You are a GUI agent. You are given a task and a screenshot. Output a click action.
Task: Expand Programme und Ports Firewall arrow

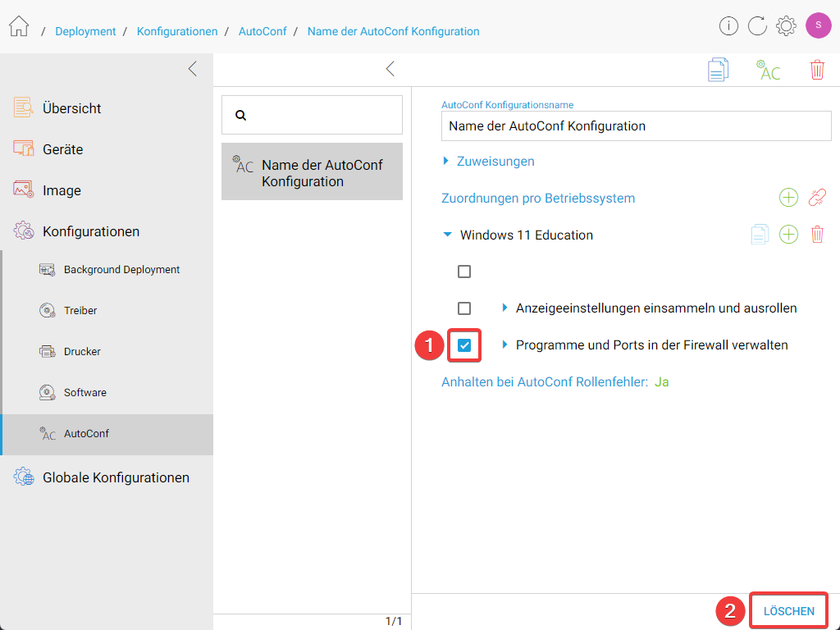point(504,345)
